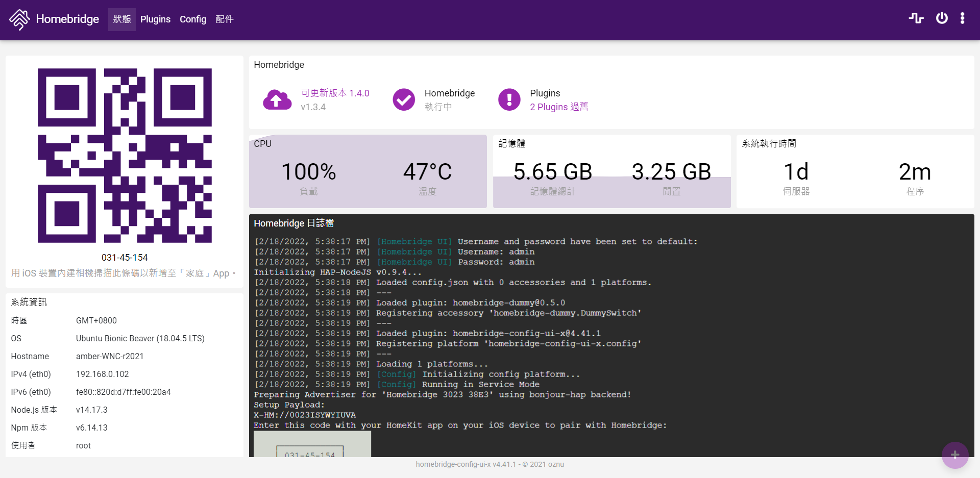Click the 'Loaded plugin: homebridge-dummy@0.5.0' log line
Image resolution: width=980 pixels, height=478 pixels.
coord(409,303)
